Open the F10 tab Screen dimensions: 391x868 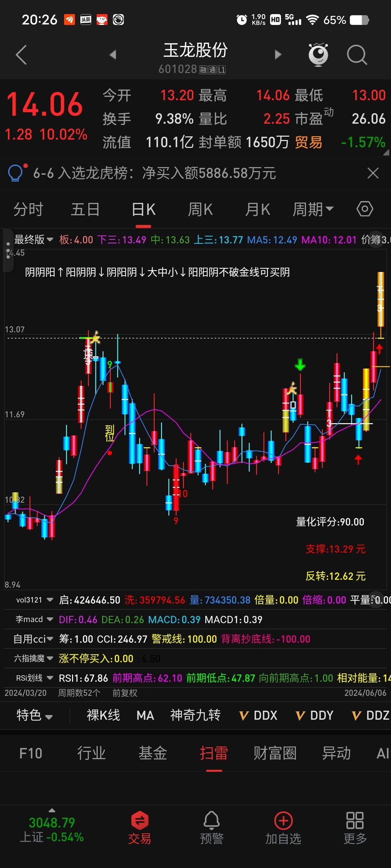point(31,754)
